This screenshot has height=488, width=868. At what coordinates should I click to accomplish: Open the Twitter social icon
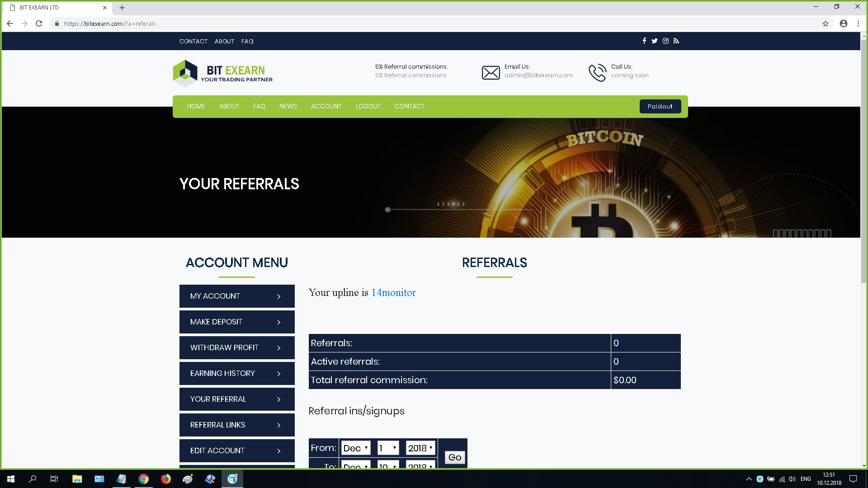tap(654, 41)
